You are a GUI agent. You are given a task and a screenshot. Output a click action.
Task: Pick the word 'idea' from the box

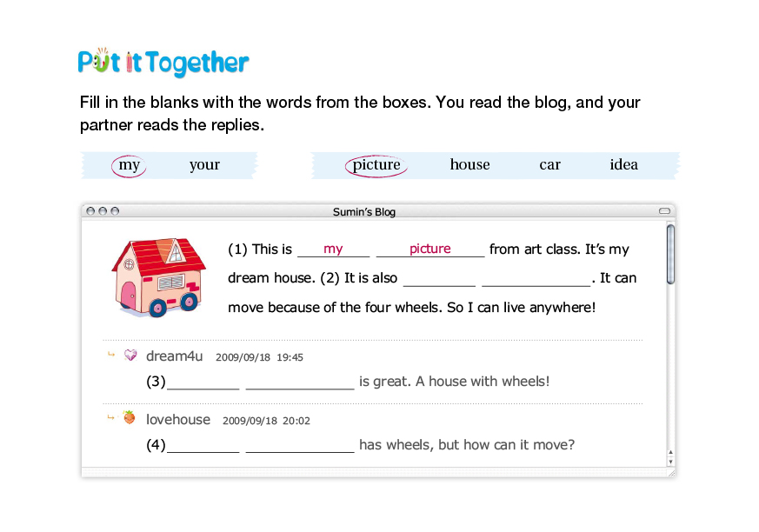(623, 165)
